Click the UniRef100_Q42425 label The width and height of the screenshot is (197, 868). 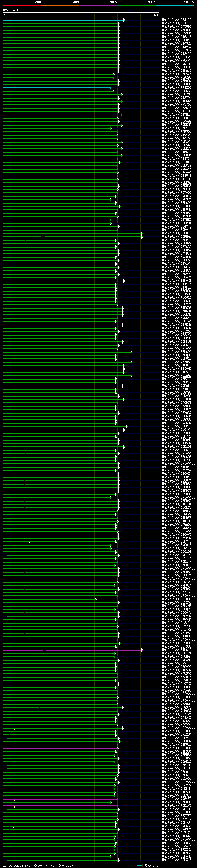(177, 54)
